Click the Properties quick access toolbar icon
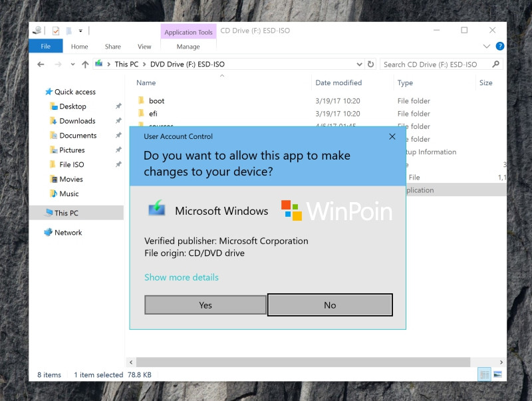 tap(56, 31)
